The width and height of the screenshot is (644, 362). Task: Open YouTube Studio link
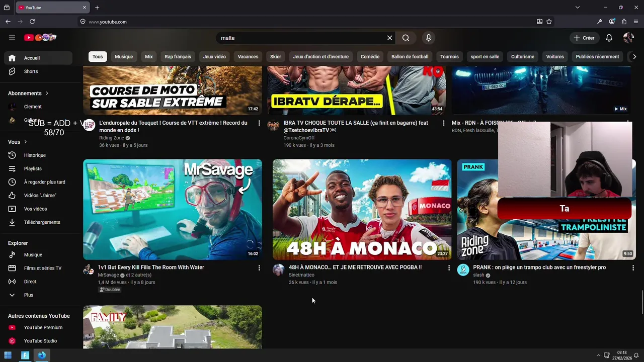click(38, 341)
